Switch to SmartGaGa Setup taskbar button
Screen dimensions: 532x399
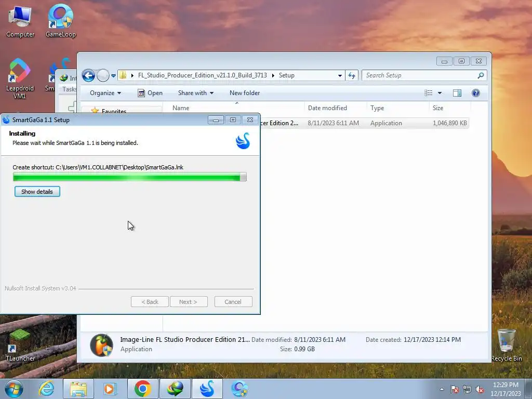pyautogui.click(x=207, y=389)
